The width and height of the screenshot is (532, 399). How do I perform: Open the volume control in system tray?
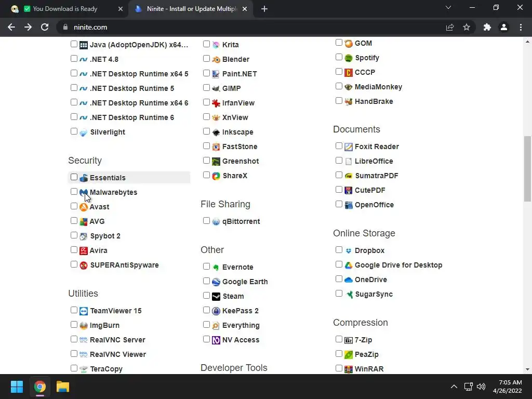point(481,387)
